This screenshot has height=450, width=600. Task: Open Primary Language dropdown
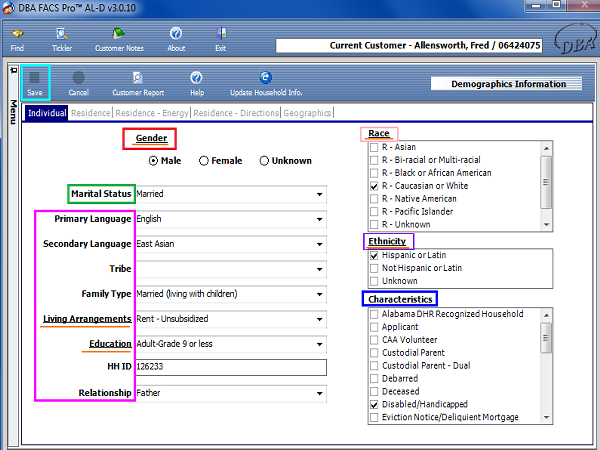click(x=320, y=219)
